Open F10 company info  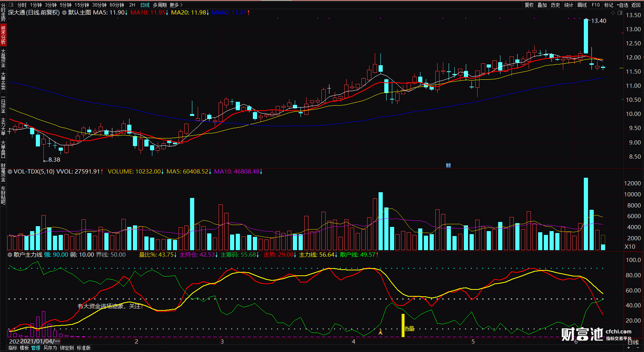point(596,5)
